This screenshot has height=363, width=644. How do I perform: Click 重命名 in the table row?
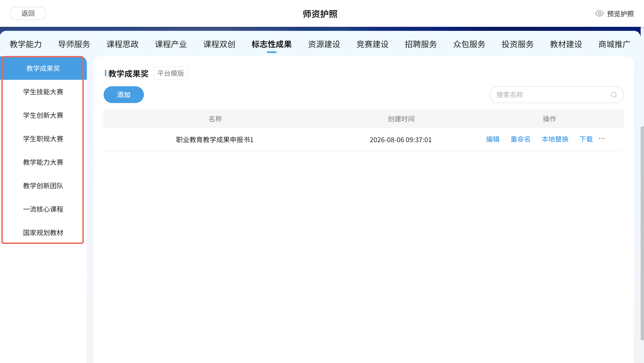tap(520, 139)
